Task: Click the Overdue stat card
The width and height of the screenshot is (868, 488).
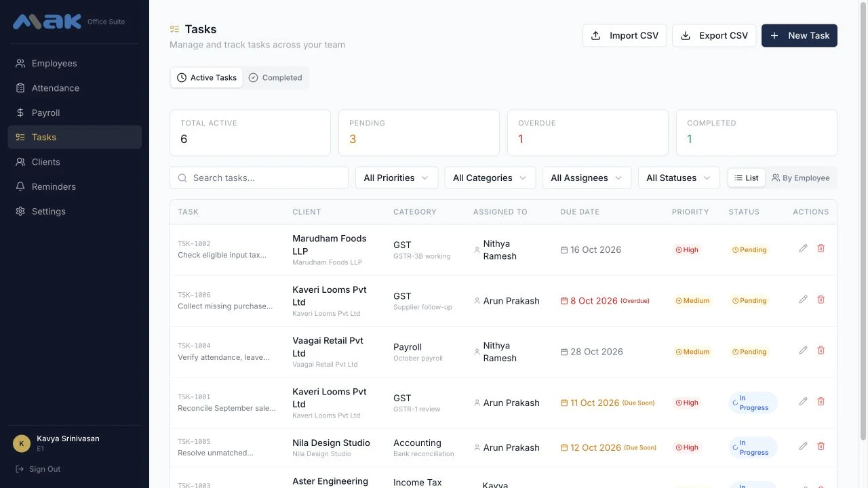Action: tap(588, 133)
